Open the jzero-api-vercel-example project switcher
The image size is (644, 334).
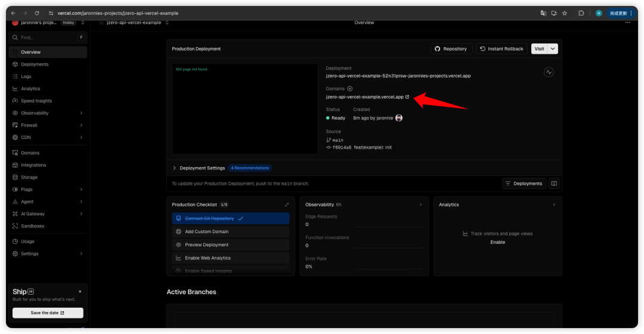point(134,23)
